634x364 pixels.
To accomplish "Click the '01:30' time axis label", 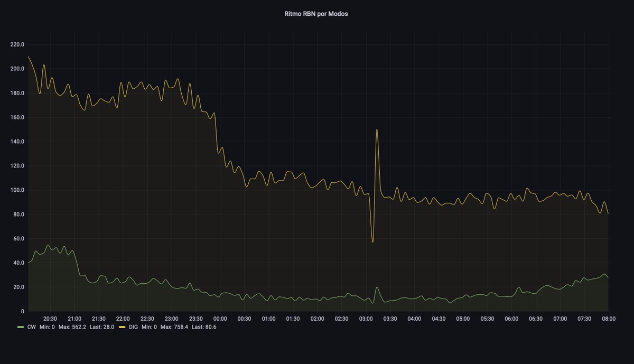I will pyautogui.click(x=293, y=319).
